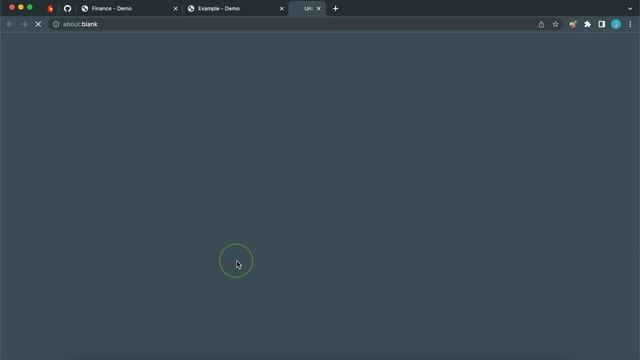This screenshot has height=360, width=640.
Task: Select the loading blank tab
Action: tap(307, 9)
